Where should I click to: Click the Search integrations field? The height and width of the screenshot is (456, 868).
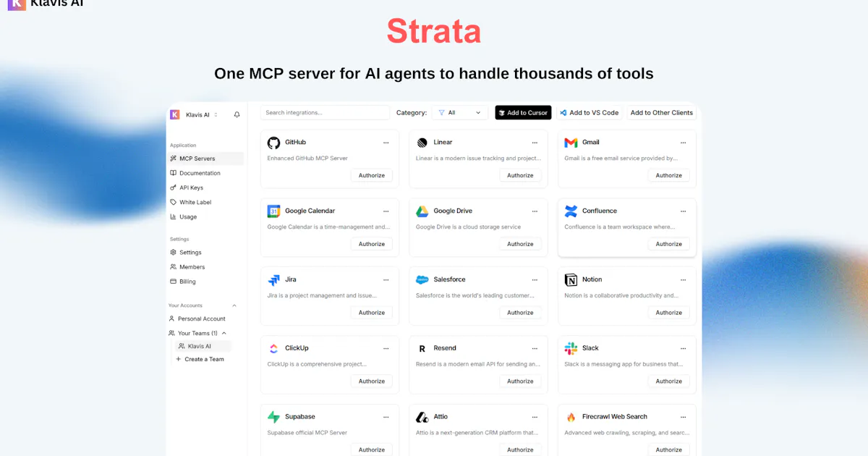coord(325,113)
